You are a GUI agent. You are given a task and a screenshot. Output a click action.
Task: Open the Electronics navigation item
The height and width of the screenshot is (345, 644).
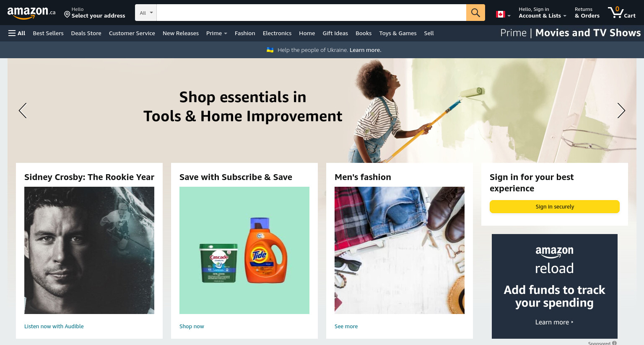click(x=277, y=33)
